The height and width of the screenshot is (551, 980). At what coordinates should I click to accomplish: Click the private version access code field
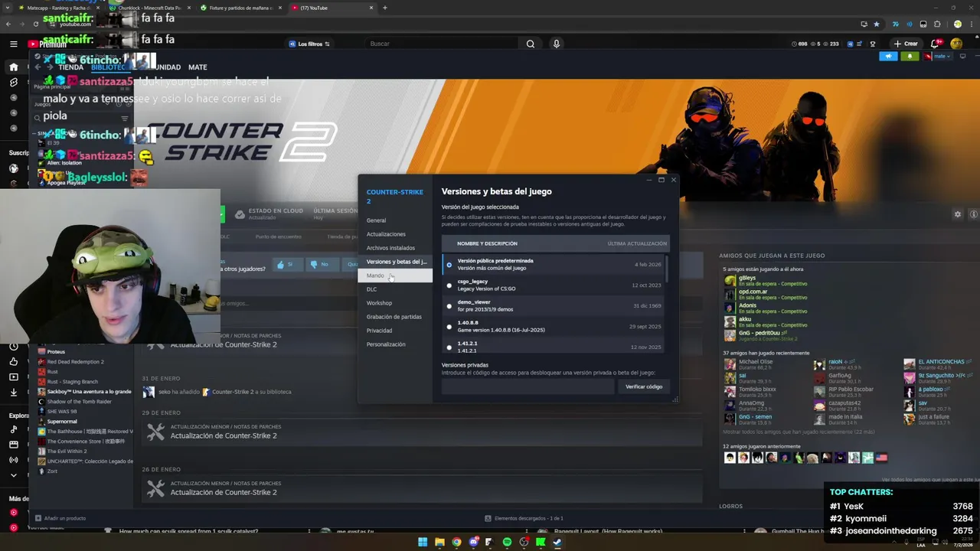(528, 386)
